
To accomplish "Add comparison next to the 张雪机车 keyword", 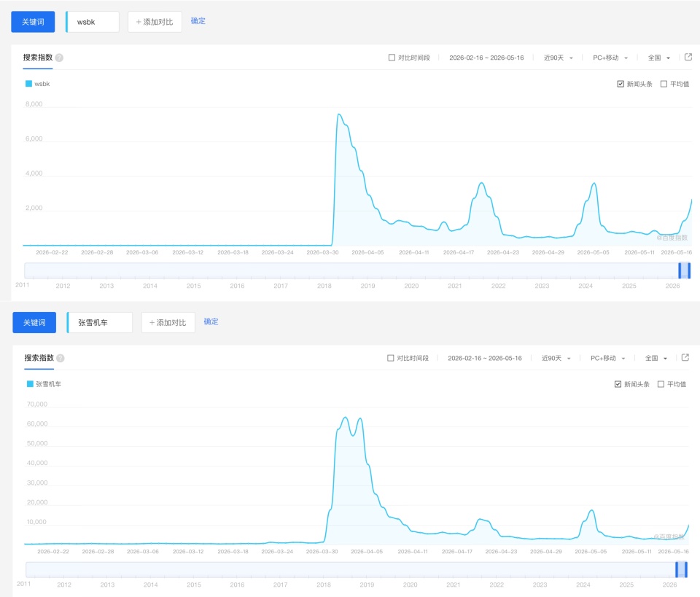I will point(168,323).
